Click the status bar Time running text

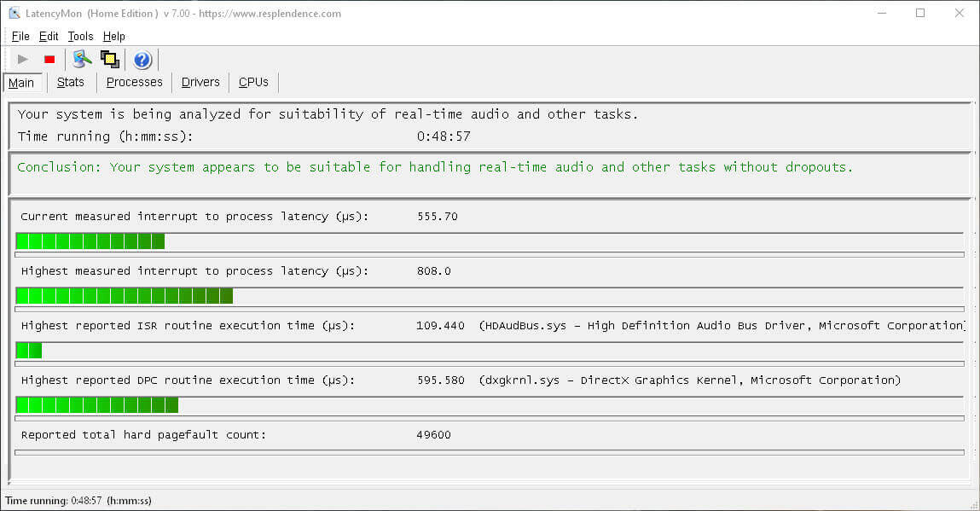tap(78, 501)
